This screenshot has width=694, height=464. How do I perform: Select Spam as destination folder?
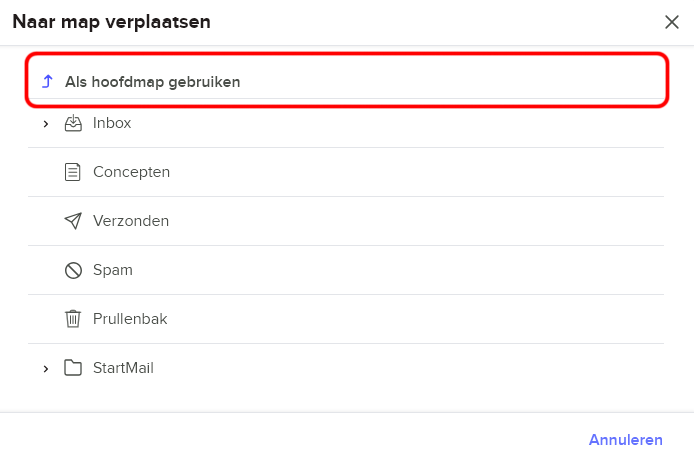pos(346,270)
